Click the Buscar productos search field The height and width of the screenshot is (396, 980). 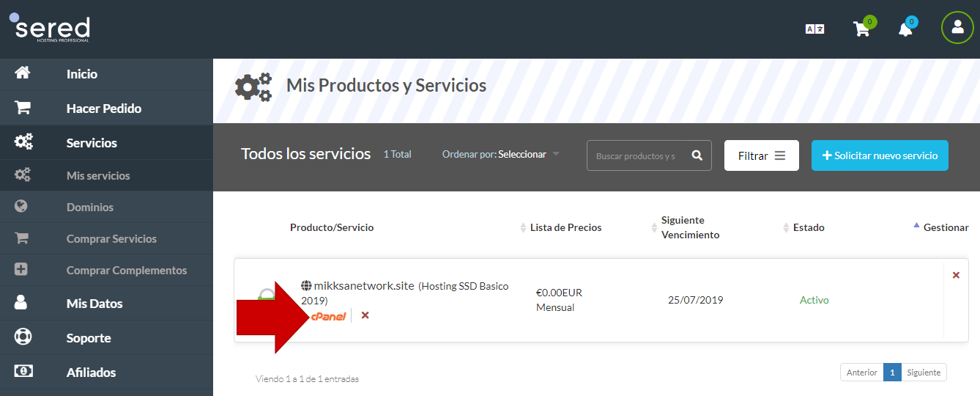(636, 156)
